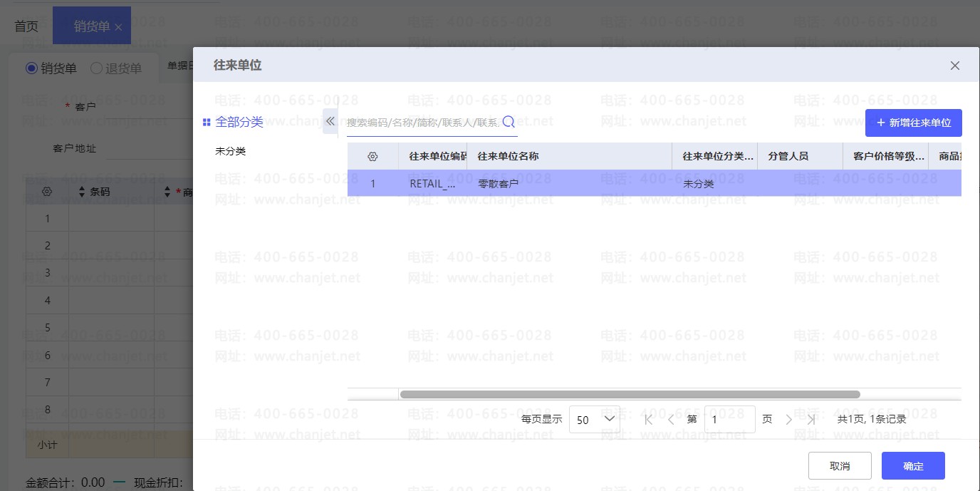The width and height of the screenshot is (980, 491).
Task: Click the horizontal scrollbar of the 往来单位 table
Action: (x=630, y=394)
